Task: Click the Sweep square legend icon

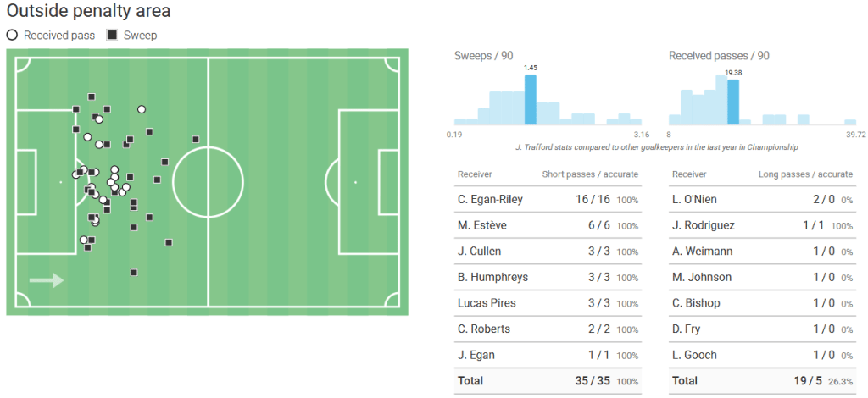Action: [112, 36]
